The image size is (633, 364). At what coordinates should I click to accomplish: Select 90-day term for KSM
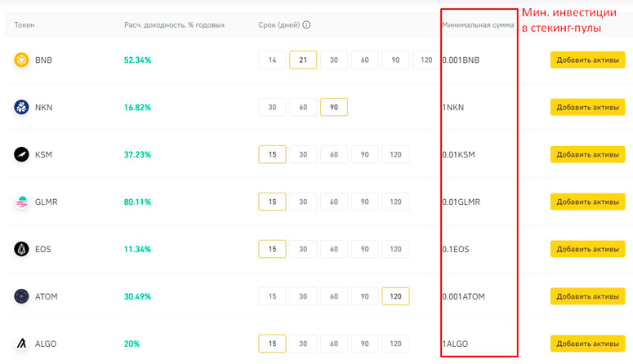pyautogui.click(x=364, y=154)
